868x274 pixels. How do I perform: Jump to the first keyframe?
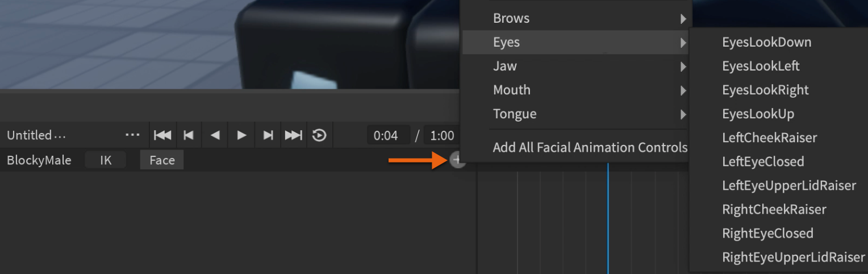click(162, 135)
